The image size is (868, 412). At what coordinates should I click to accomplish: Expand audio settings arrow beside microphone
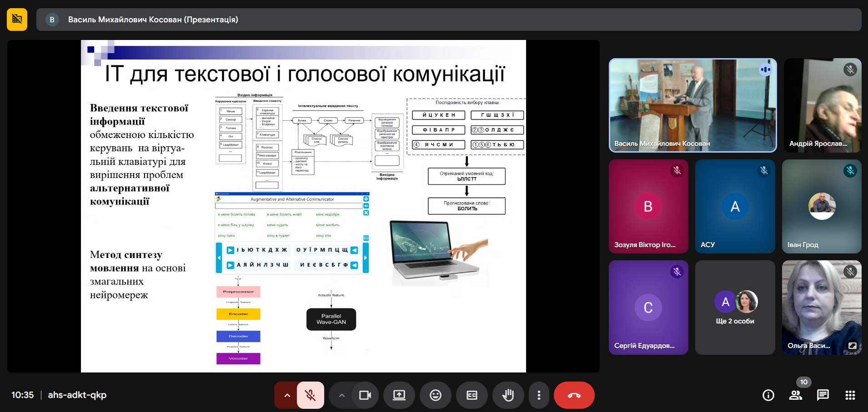(x=287, y=395)
